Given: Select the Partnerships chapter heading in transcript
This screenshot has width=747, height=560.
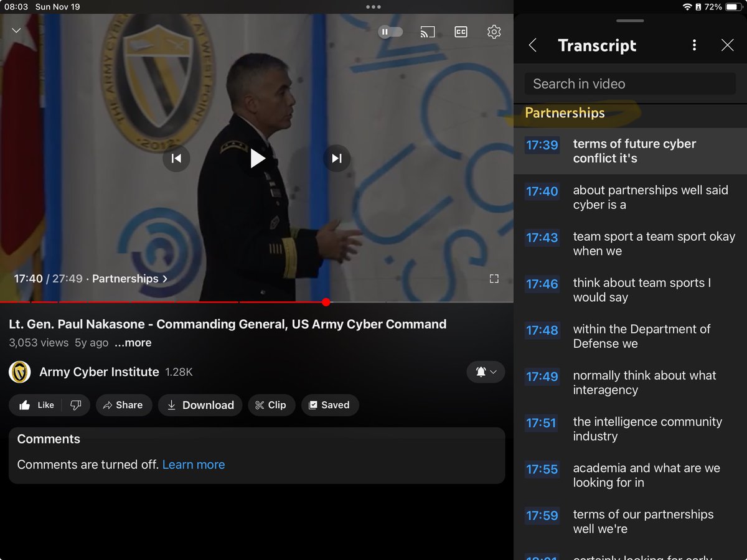Looking at the screenshot, I should [565, 113].
